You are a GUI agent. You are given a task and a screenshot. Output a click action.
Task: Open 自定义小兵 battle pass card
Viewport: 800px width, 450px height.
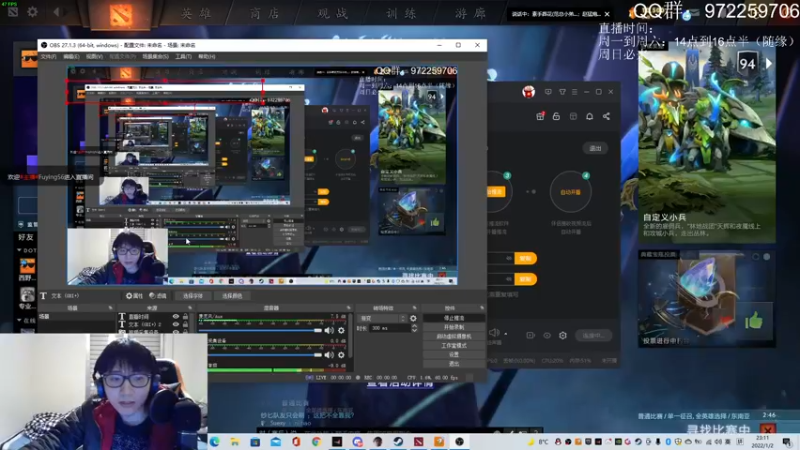coord(707,145)
